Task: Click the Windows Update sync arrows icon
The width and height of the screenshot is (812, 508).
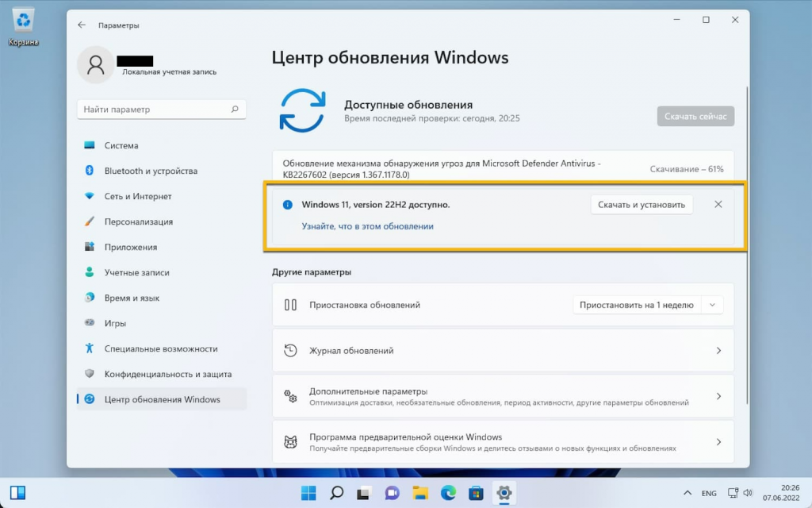Action: pyautogui.click(x=302, y=110)
